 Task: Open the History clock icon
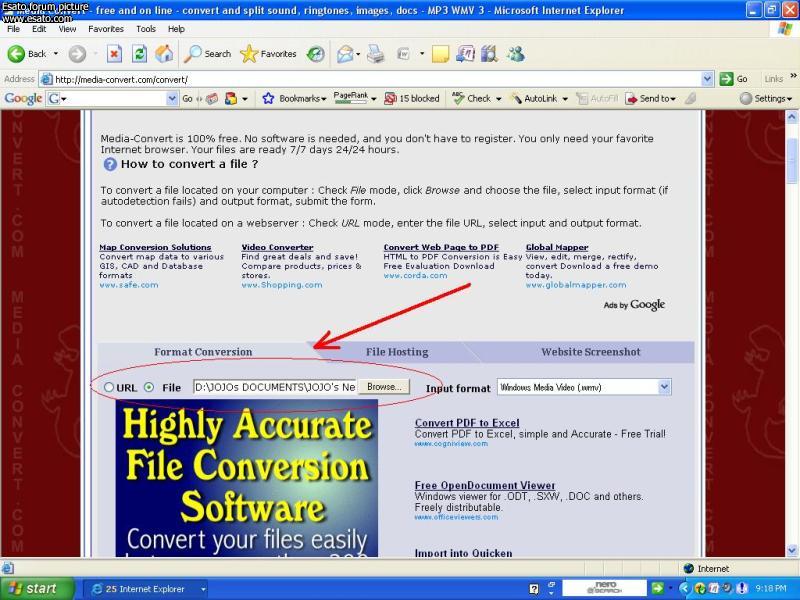tap(316, 54)
